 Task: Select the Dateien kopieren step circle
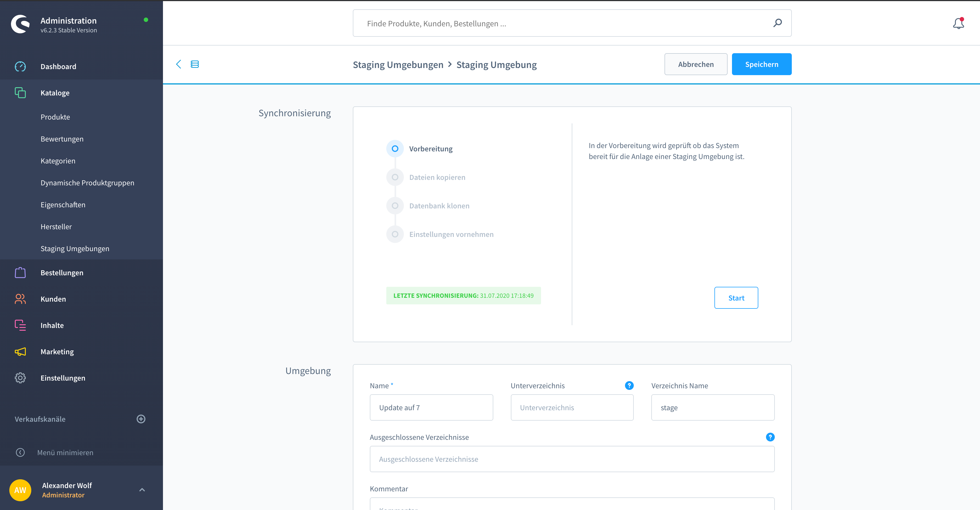point(395,177)
